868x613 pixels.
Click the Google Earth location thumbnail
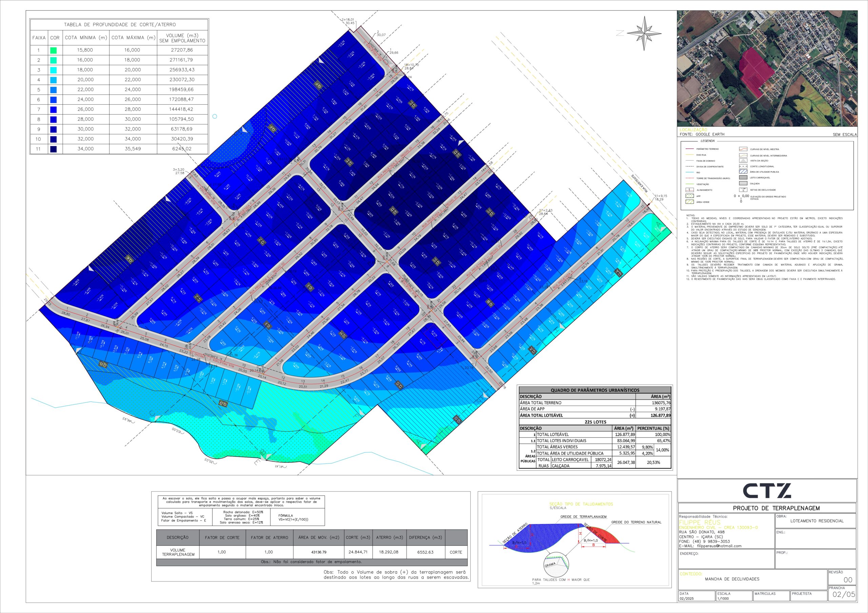coord(767,68)
